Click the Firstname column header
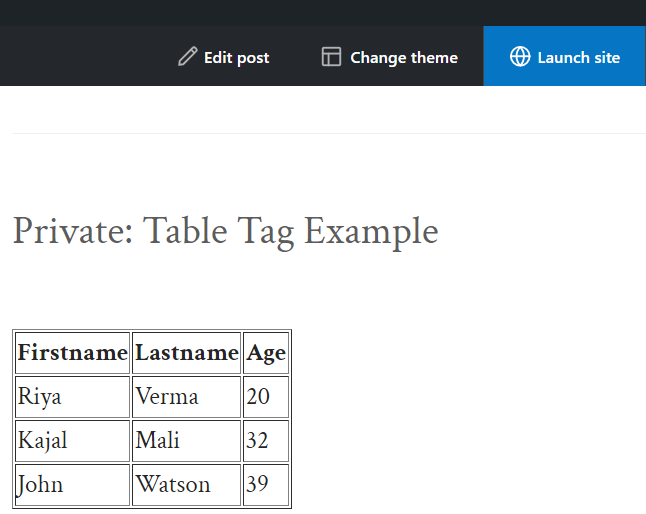The width and height of the screenshot is (646, 514). (73, 352)
